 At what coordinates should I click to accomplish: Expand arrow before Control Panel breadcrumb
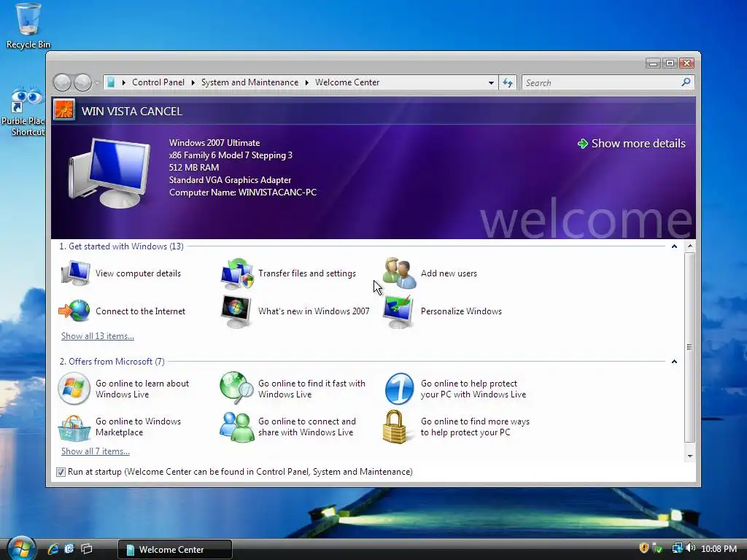coord(124,83)
